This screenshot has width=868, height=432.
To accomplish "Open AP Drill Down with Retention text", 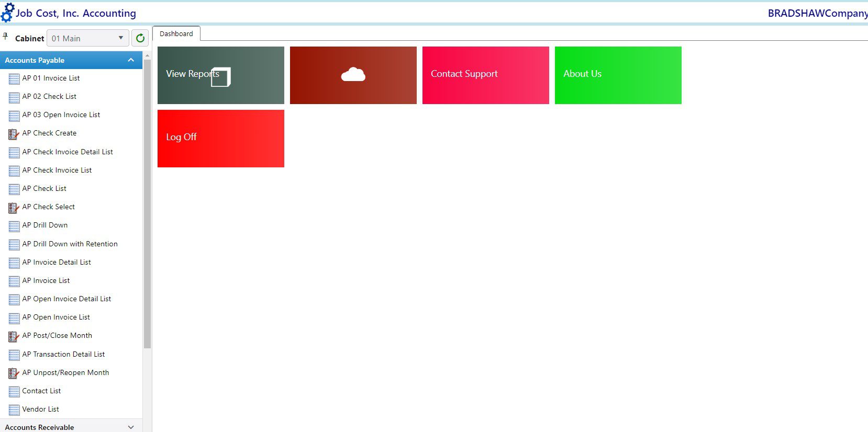I will tap(70, 244).
